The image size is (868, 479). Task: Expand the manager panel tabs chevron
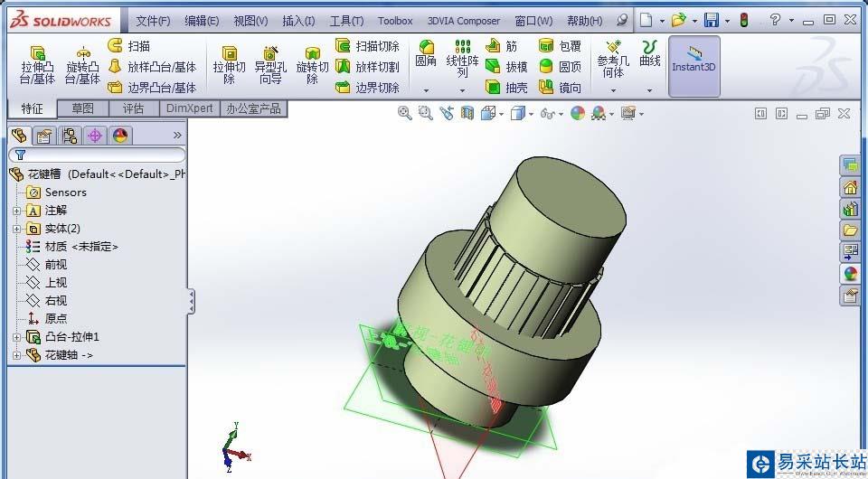[177, 136]
